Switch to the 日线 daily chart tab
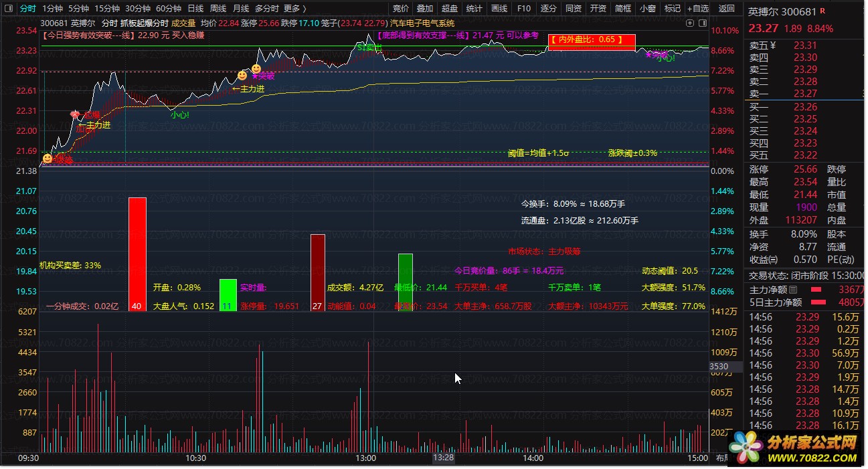The image size is (868, 469). pos(195,9)
